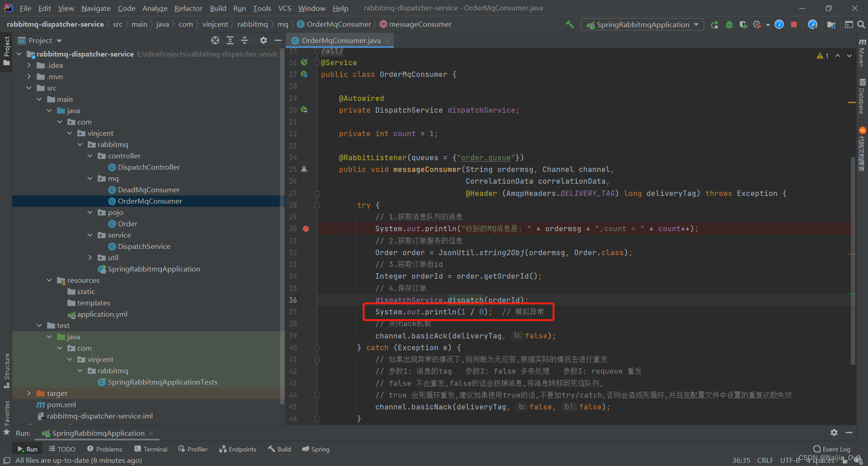Open the run configuration dropdown SpringRabbitmqApplication
Screen dimensions: 868x466
tap(642, 24)
